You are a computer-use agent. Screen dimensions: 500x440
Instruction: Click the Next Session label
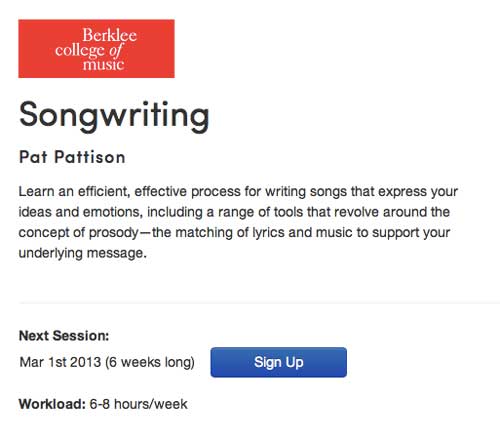(x=64, y=336)
